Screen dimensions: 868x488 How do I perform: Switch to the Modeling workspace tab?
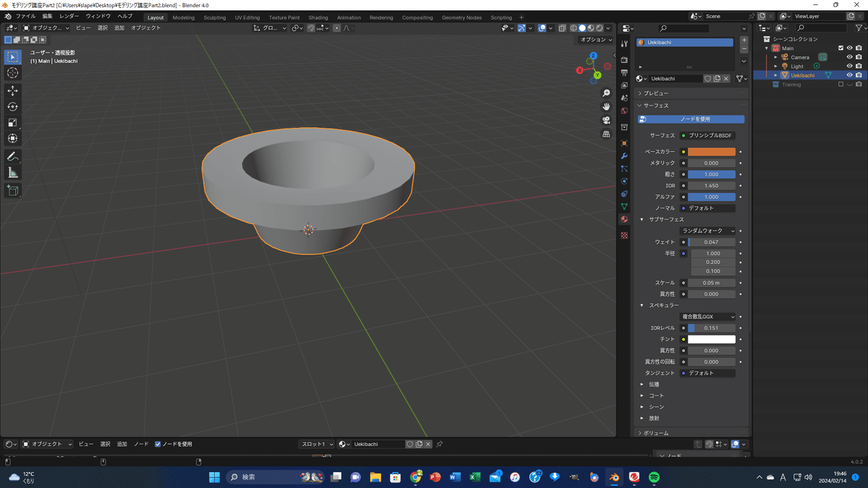183,17
